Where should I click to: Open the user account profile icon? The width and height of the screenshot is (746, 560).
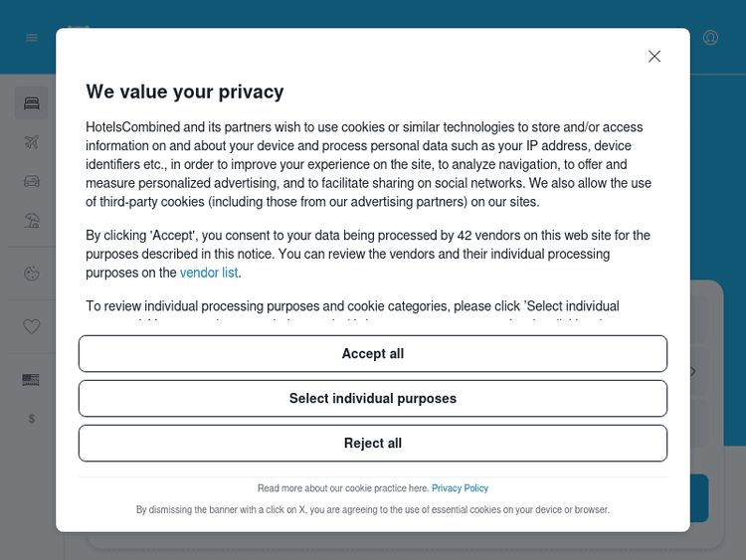click(x=710, y=38)
